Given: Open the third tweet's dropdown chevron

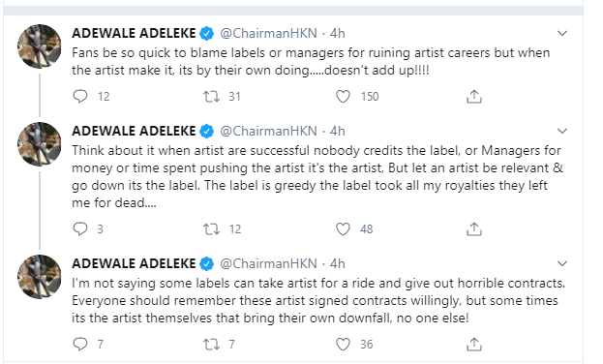Looking at the screenshot, I should coord(562,263).
